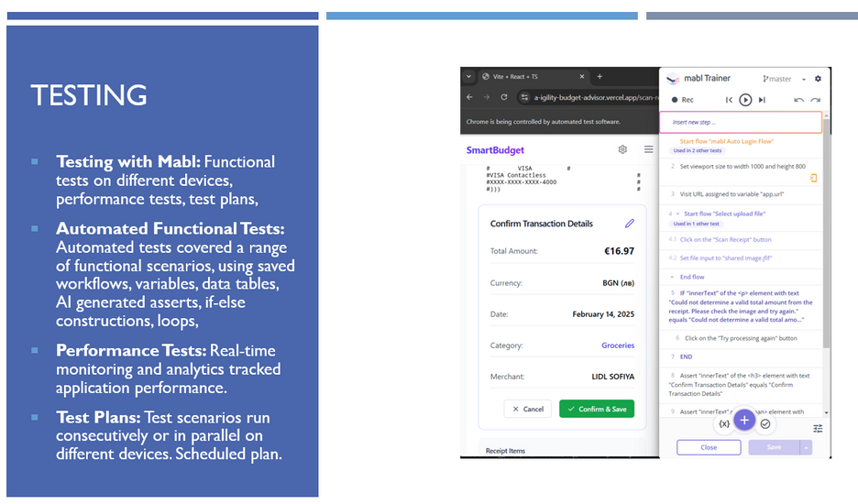Click the scrollbar down arrow in trainer
858x504 pixels.
(826, 412)
